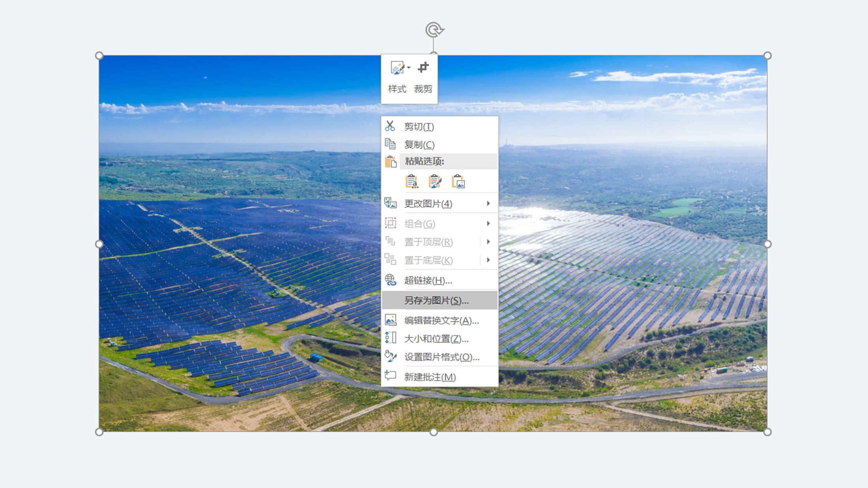Expand the Change Picture submenu arrow
Image resolution: width=868 pixels, height=488 pixels.
(488, 204)
